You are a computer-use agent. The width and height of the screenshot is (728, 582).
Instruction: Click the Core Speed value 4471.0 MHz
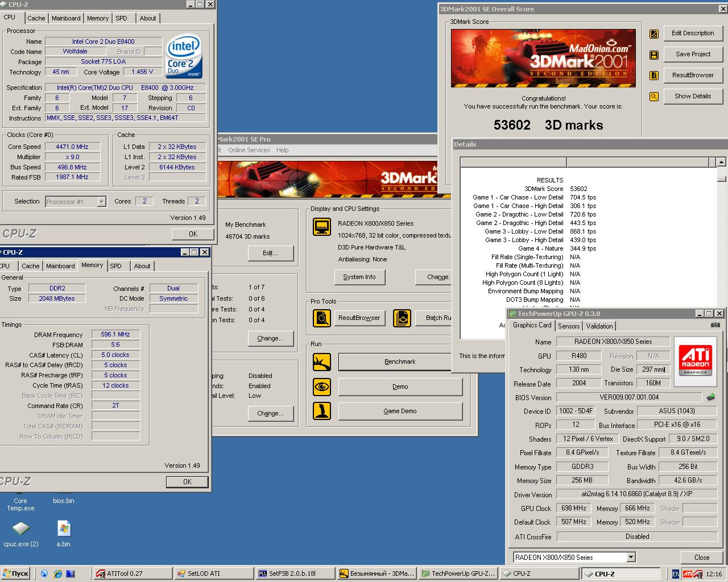(x=72, y=147)
